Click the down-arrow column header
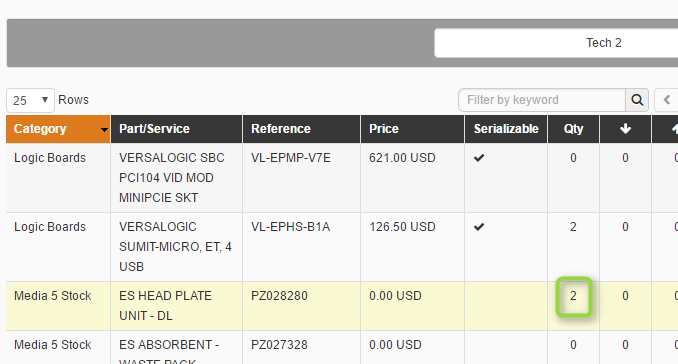The image size is (678, 364). pos(625,129)
